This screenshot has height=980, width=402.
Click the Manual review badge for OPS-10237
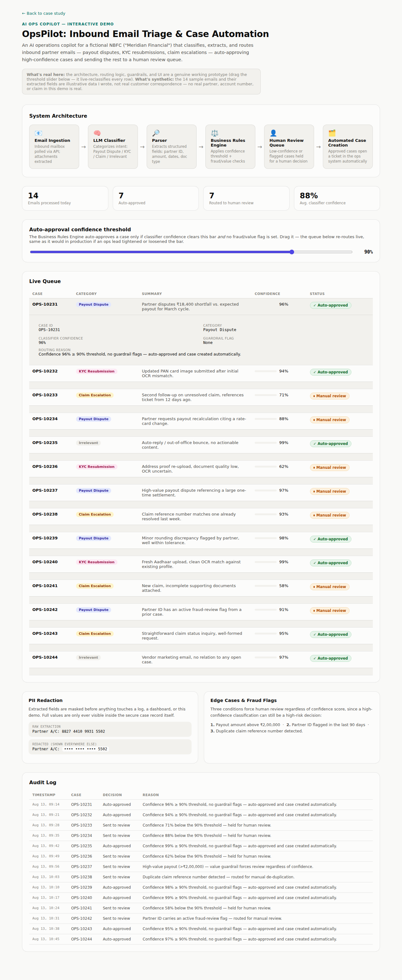pos(330,491)
